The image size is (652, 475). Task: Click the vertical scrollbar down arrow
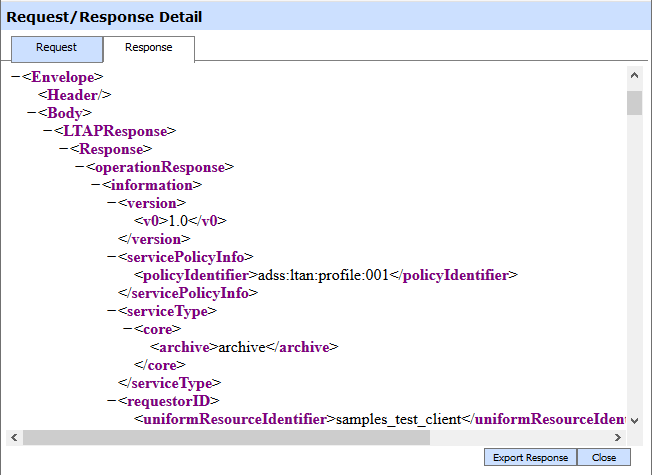(634, 420)
